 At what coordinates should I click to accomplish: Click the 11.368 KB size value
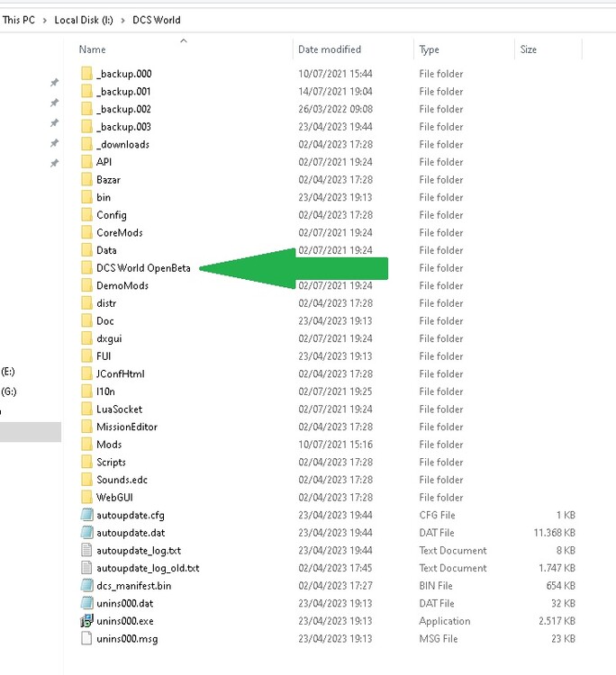click(x=555, y=533)
